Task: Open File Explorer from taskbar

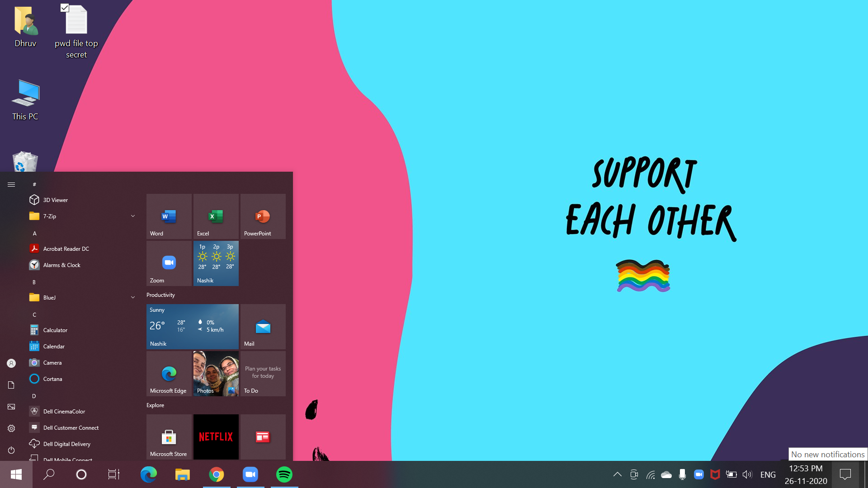Action: [x=183, y=474]
